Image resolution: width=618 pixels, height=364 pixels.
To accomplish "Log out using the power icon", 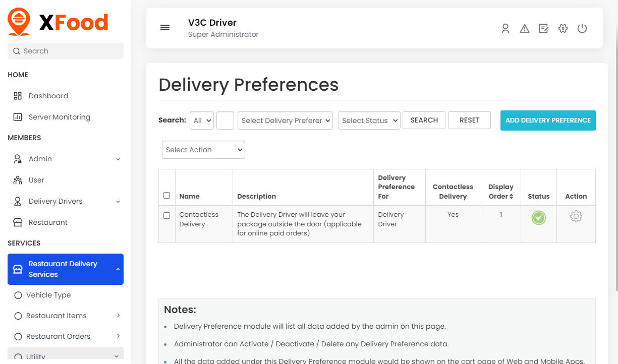I will click(582, 28).
